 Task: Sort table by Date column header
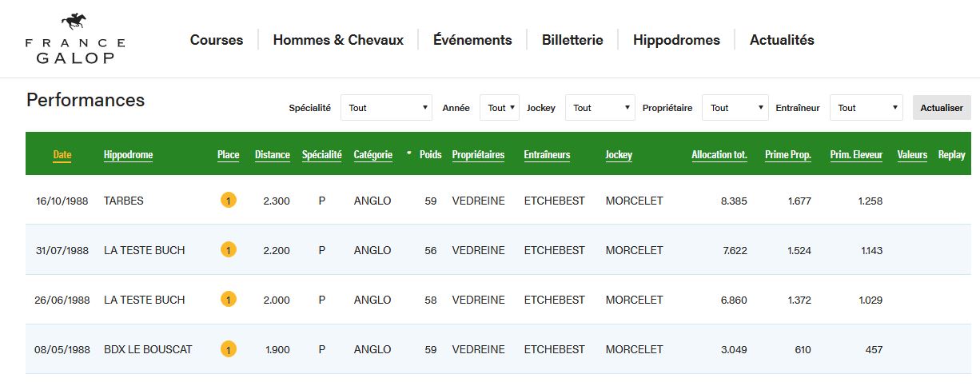(62, 155)
